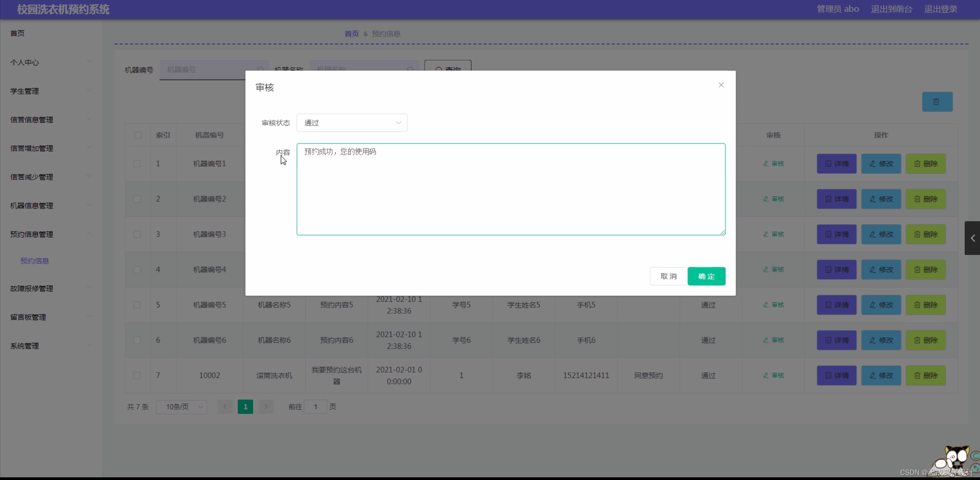Click the delete trash icon above the table
Screen dimensions: 980x480
(937, 102)
